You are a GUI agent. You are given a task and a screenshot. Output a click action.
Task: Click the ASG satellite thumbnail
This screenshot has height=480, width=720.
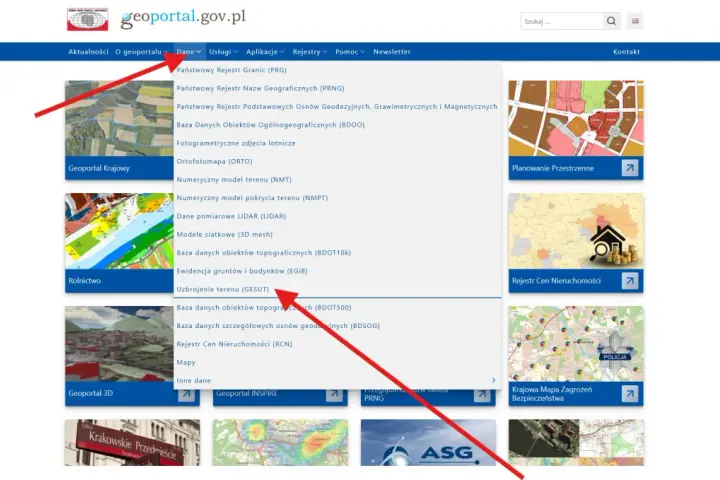click(x=428, y=443)
